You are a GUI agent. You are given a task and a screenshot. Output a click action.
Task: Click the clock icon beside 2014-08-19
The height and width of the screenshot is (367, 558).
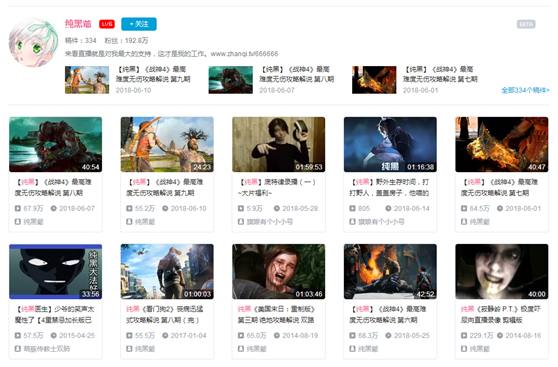(277, 335)
